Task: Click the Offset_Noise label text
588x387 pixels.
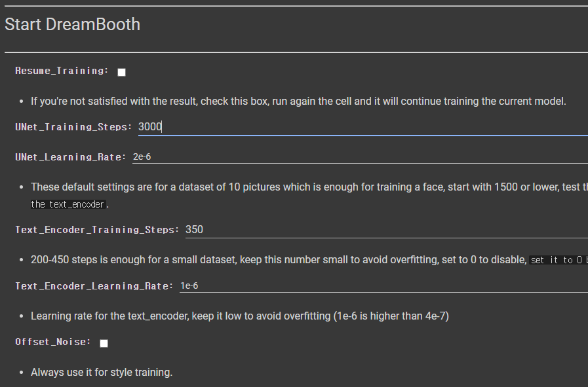Action: pyautogui.click(x=53, y=342)
